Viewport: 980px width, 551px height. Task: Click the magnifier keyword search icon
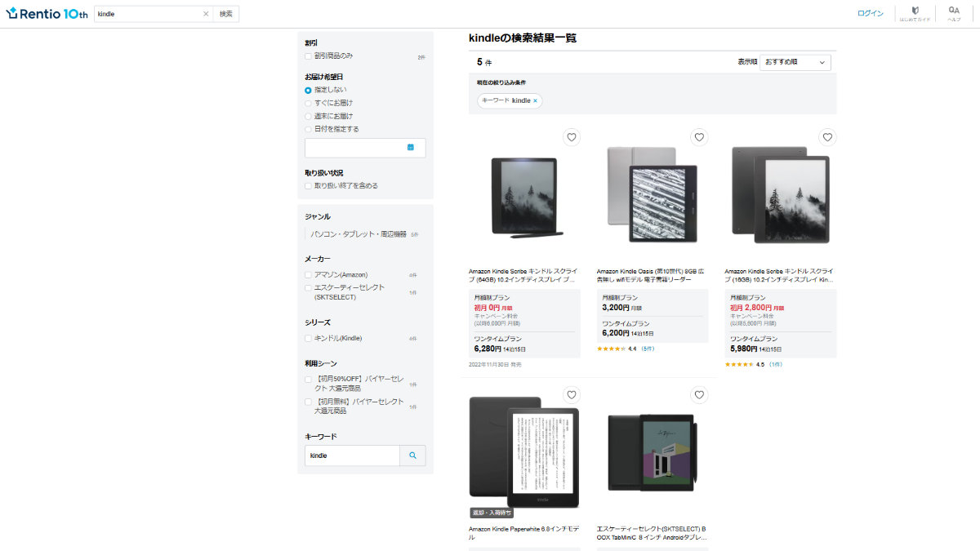tap(412, 455)
